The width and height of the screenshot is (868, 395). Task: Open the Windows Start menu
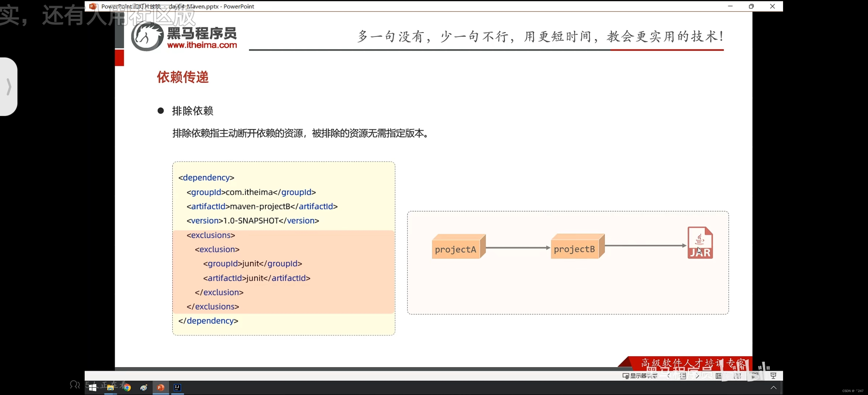pos(93,388)
